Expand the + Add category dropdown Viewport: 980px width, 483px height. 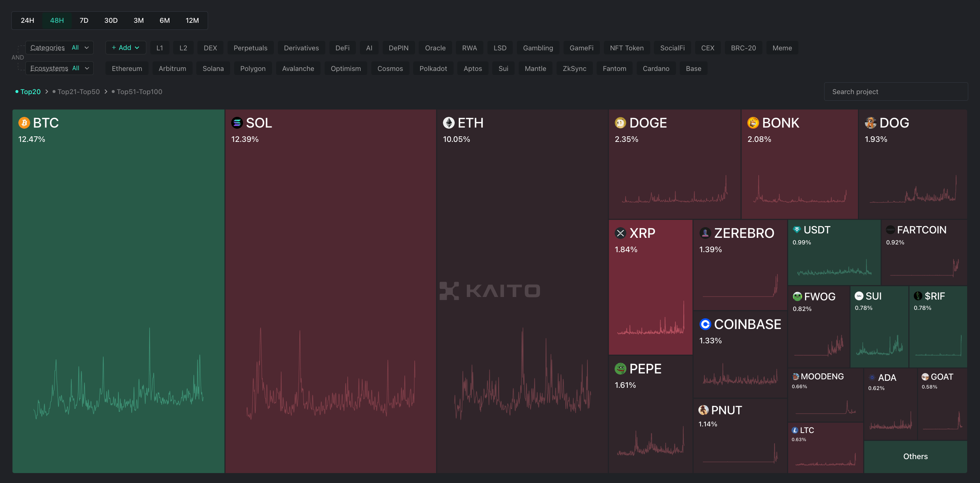(x=126, y=47)
